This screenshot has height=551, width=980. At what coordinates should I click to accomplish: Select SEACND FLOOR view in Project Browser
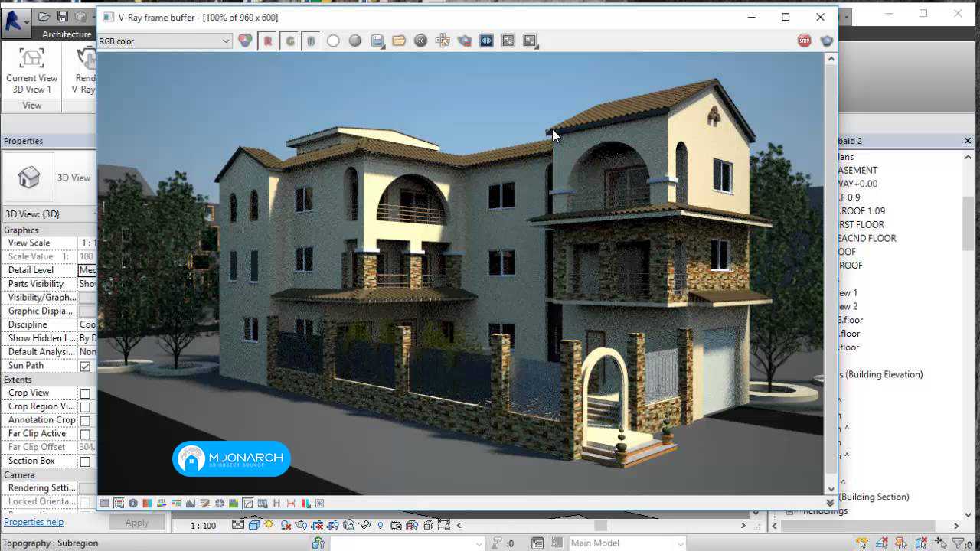pos(867,238)
